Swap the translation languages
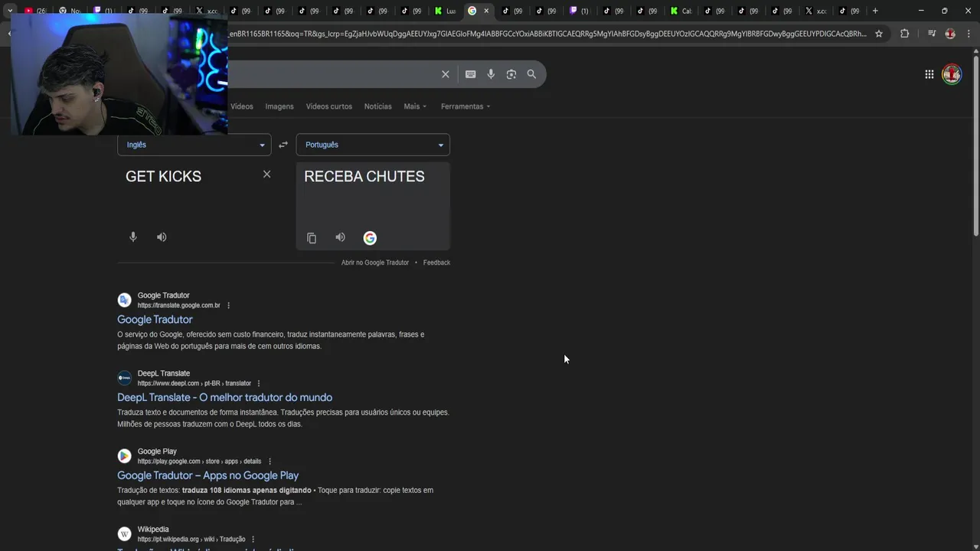Viewport: 980px width, 551px height. 283,145
